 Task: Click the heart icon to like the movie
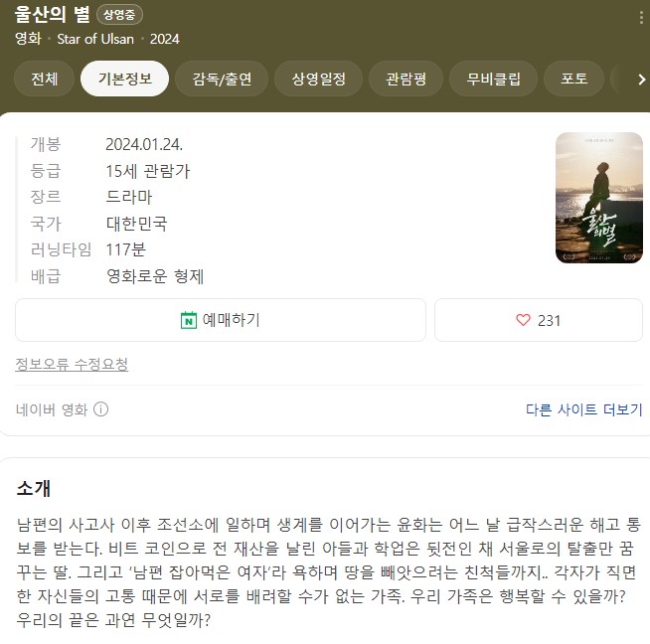[x=523, y=320]
